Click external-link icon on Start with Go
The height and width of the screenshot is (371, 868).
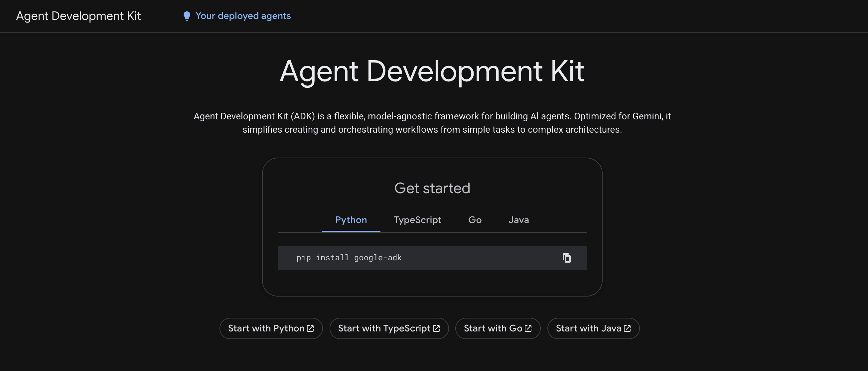[x=528, y=328]
